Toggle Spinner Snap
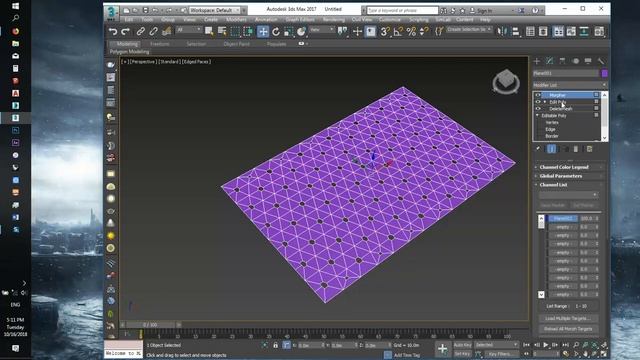The width and height of the screenshot is (640, 360). [424, 31]
